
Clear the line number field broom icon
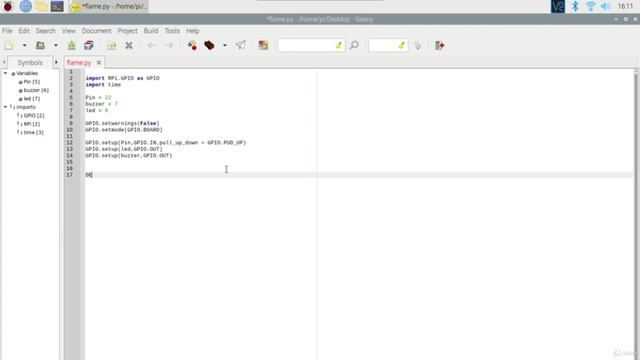(402, 45)
